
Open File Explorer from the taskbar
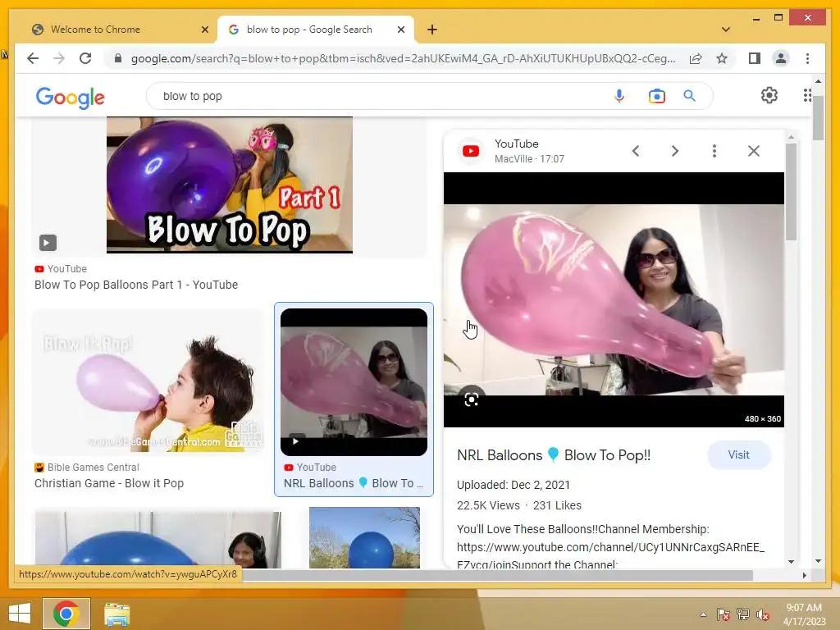[116, 614]
